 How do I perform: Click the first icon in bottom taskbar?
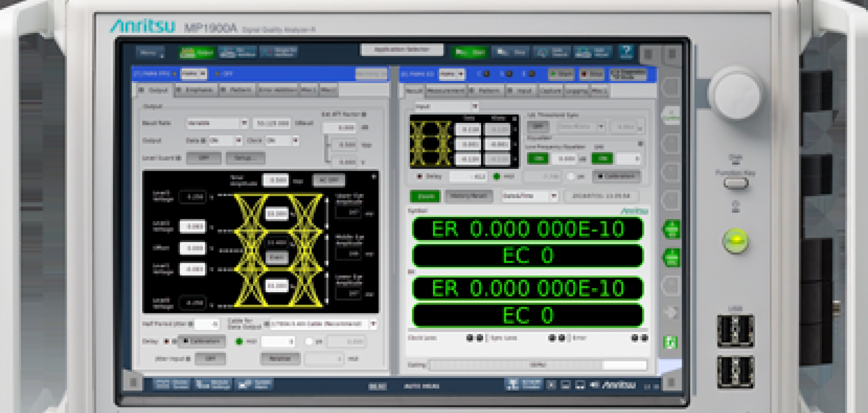[172, 384]
